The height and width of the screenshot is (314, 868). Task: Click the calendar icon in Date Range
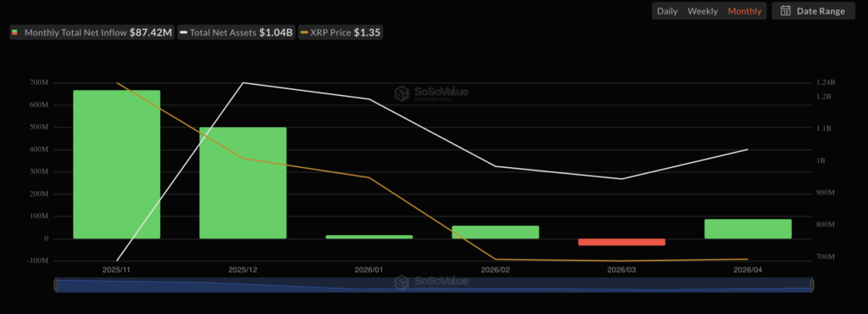pyautogui.click(x=785, y=10)
